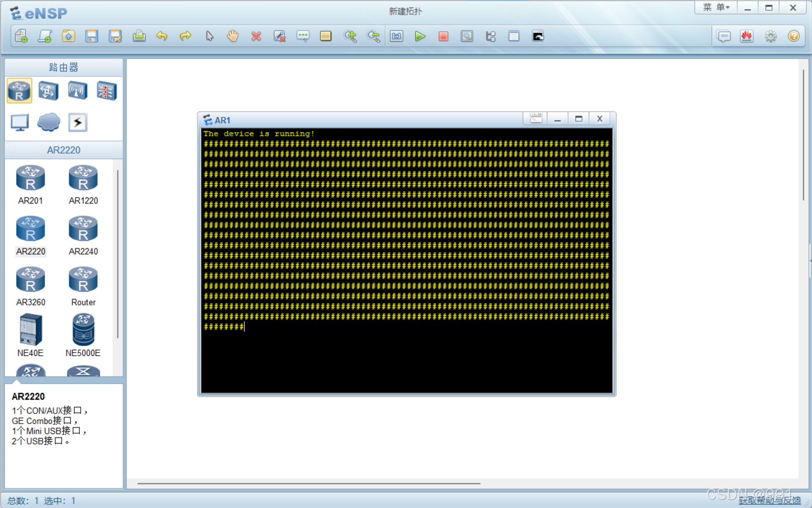Select the wireless WLAN device category
The height and width of the screenshot is (508, 812).
click(77, 91)
